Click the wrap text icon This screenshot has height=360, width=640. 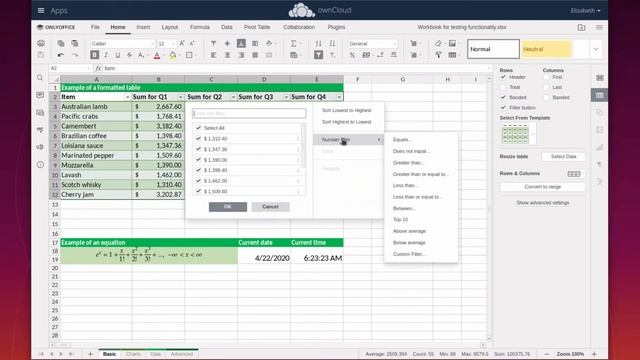point(255,43)
